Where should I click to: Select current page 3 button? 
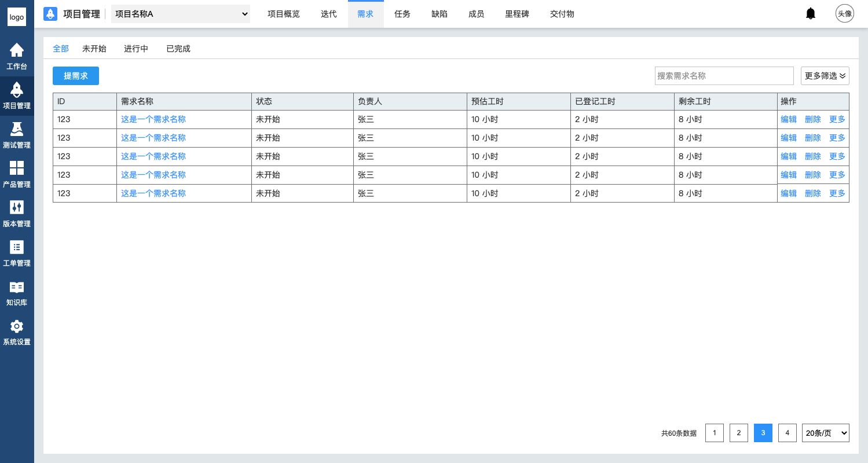tap(763, 433)
